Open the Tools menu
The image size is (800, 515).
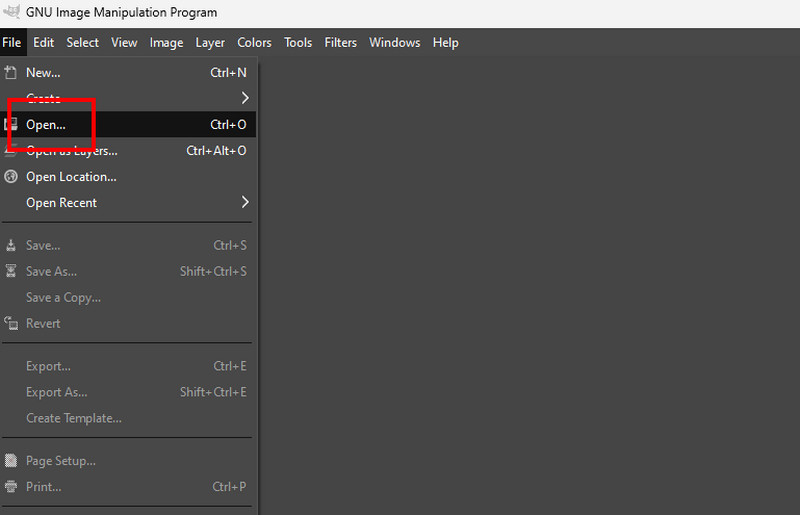pos(298,42)
